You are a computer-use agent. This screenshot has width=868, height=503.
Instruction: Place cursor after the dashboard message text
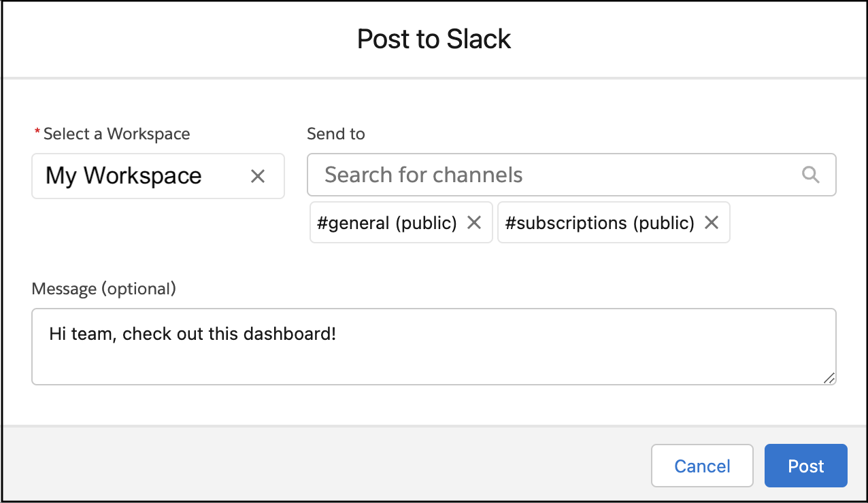coord(340,334)
